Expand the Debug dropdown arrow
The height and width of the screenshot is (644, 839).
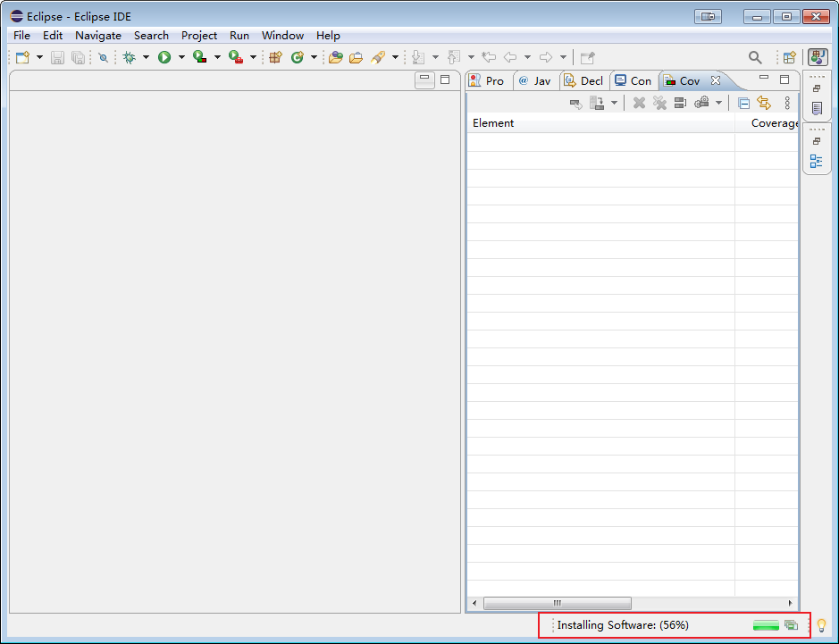click(x=146, y=57)
